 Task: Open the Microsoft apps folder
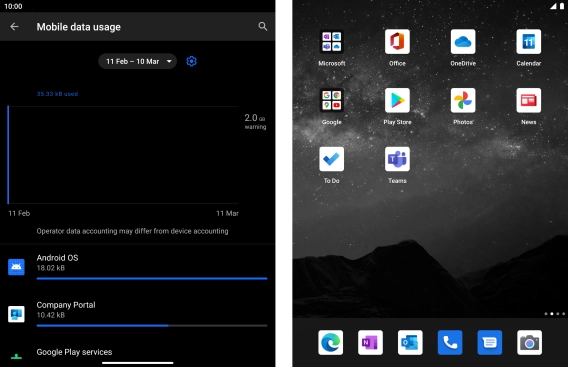pyautogui.click(x=331, y=42)
